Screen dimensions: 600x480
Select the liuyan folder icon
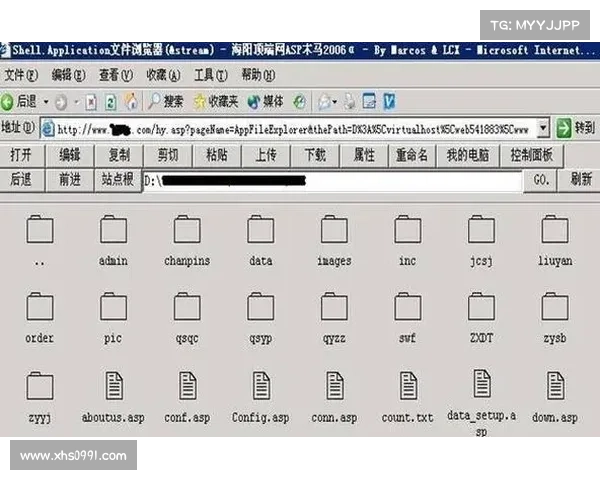(x=555, y=229)
